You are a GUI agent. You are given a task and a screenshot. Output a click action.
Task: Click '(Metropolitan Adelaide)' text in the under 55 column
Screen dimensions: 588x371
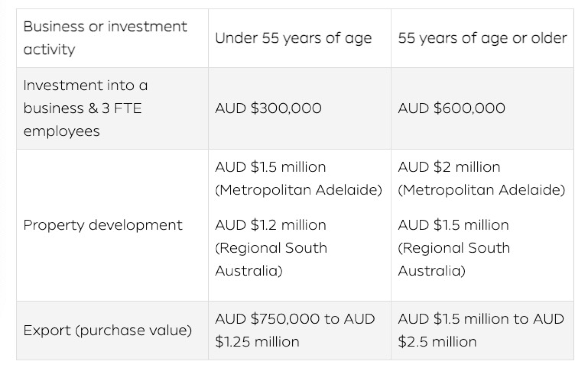pos(298,190)
